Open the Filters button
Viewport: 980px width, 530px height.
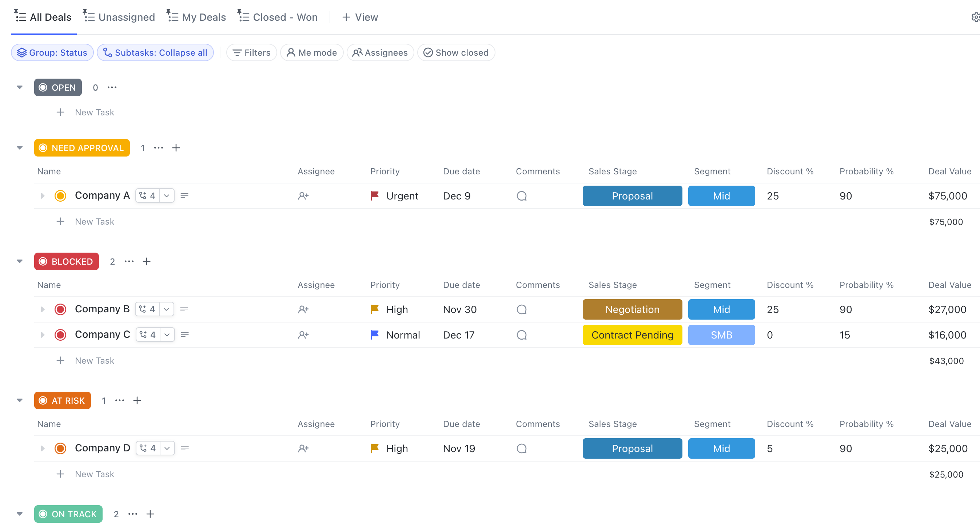pos(251,52)
